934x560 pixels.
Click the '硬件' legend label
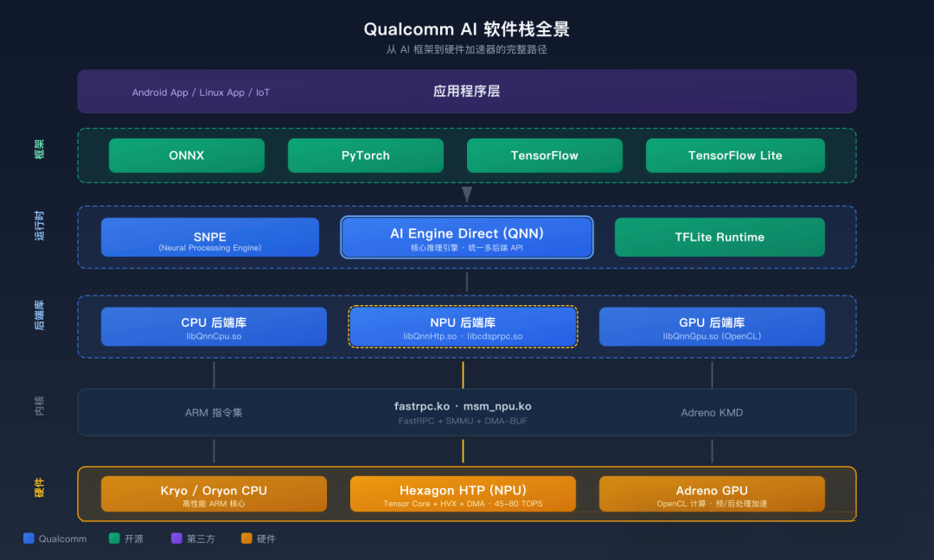coord(266,538)
